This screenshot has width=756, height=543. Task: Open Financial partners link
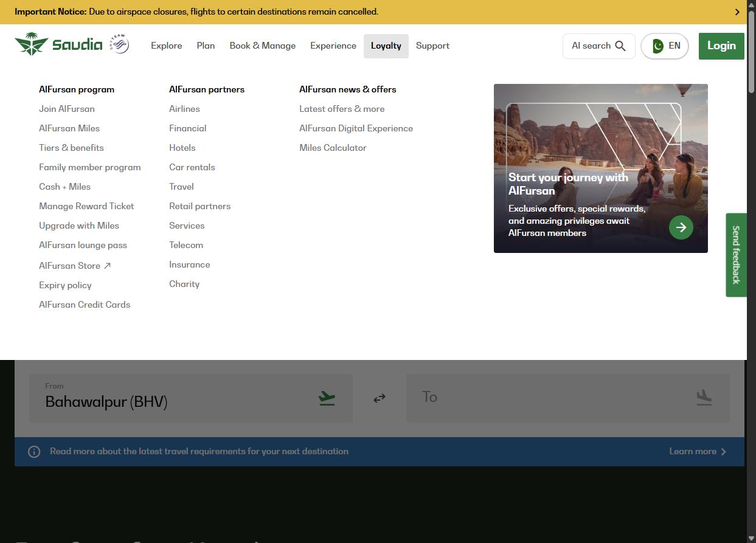click(188, 128)
